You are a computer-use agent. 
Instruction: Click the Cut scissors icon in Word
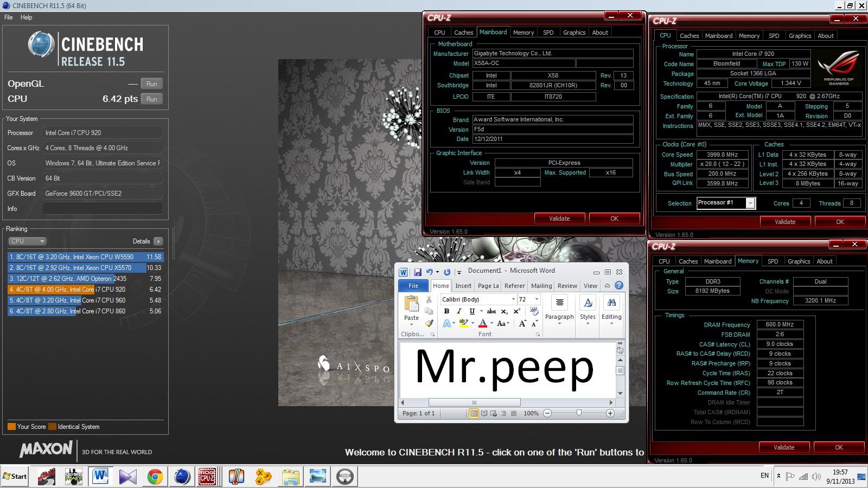click(x=429, y=299)
